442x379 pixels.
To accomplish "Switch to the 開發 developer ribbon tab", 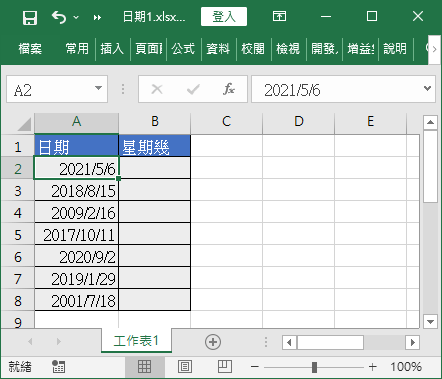I will pos(324,49).
